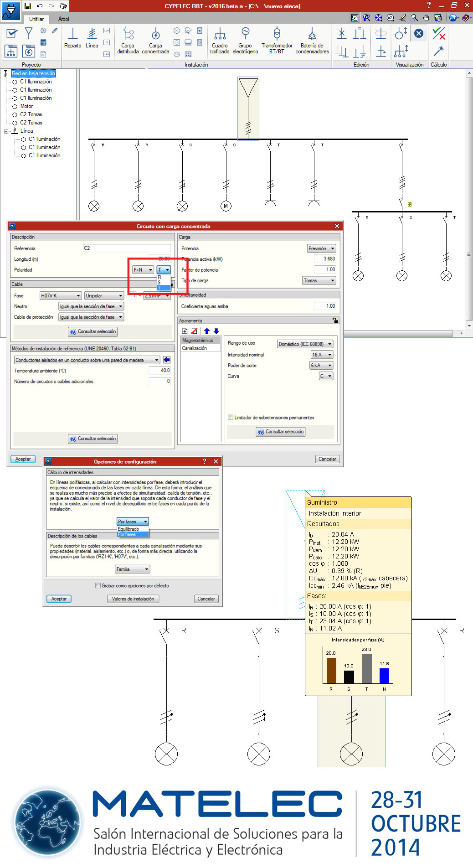Click help icon in Opciones de configuración
473x868 pixels.
204,461
